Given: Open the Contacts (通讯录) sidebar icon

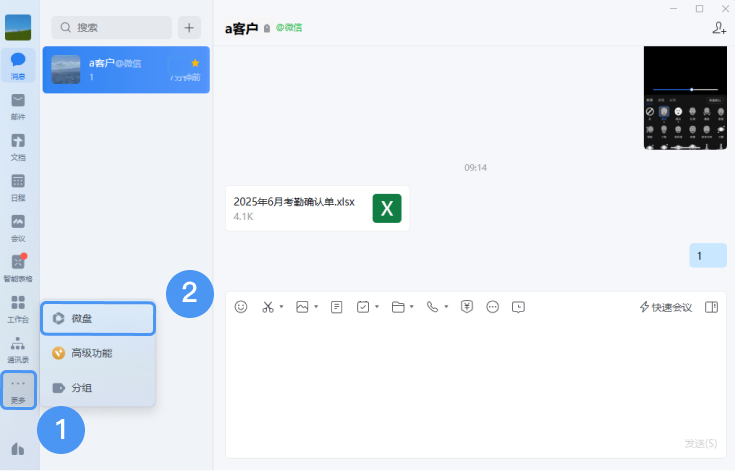Looking at the screenshot, I should click(x=18, y=349).
